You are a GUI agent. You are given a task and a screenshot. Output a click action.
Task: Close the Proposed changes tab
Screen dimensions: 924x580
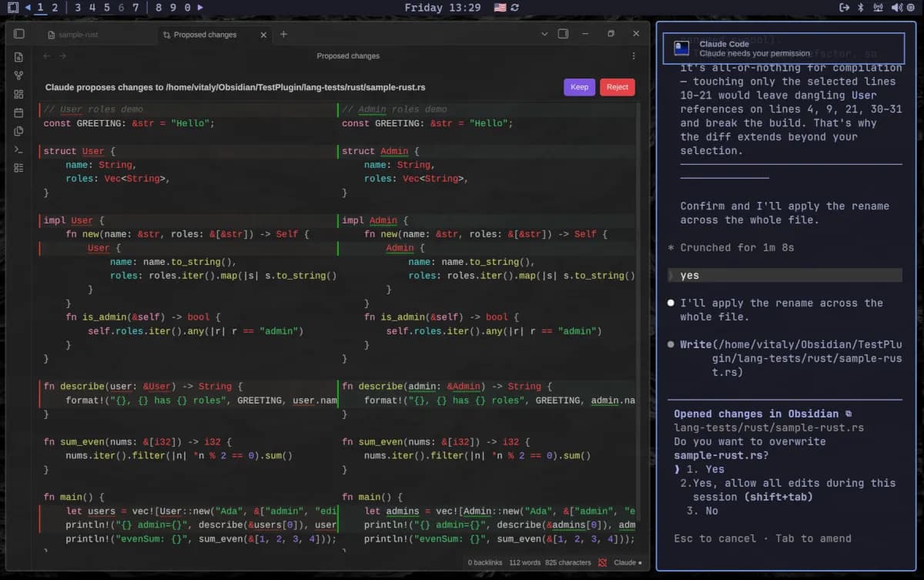click(x=263, y=35)
